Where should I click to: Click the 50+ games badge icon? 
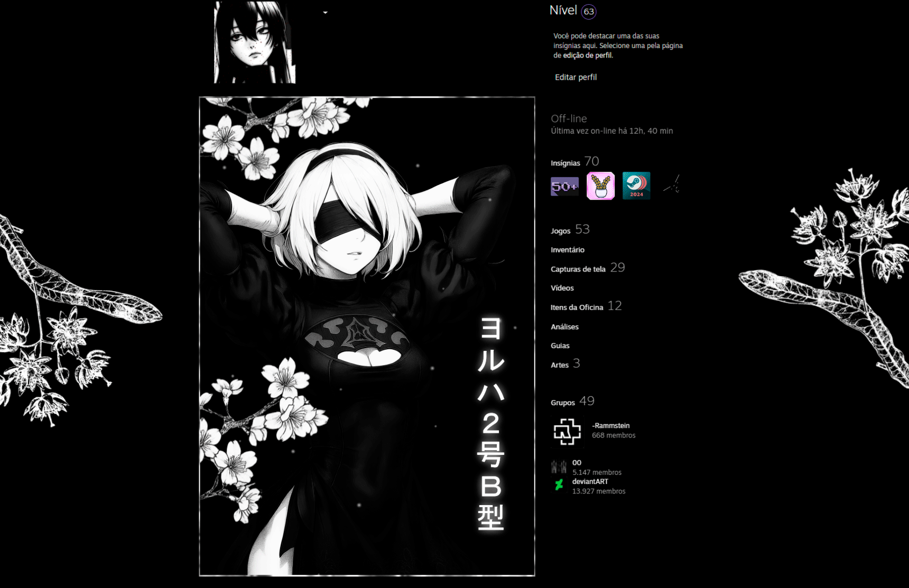coord(564,186)
